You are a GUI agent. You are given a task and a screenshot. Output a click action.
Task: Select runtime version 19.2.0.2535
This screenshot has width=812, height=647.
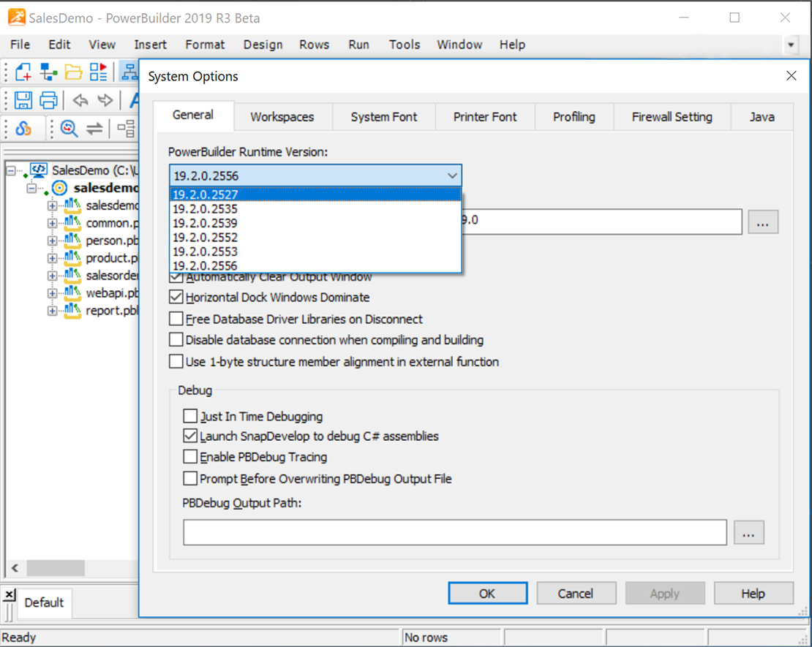[315, 208]
